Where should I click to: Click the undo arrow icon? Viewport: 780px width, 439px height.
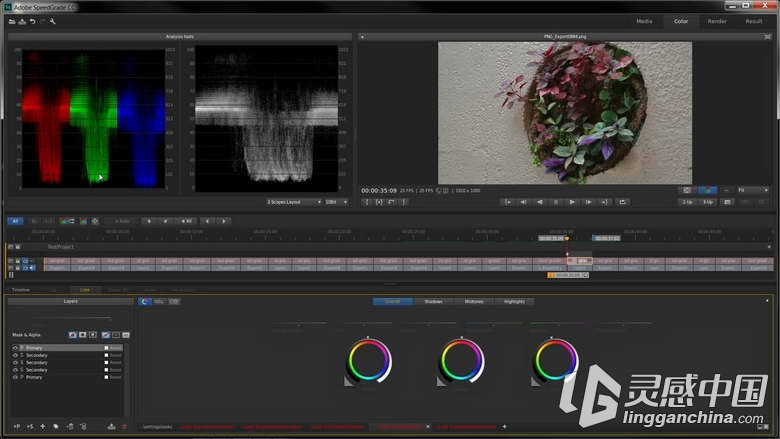click(32, 21)
